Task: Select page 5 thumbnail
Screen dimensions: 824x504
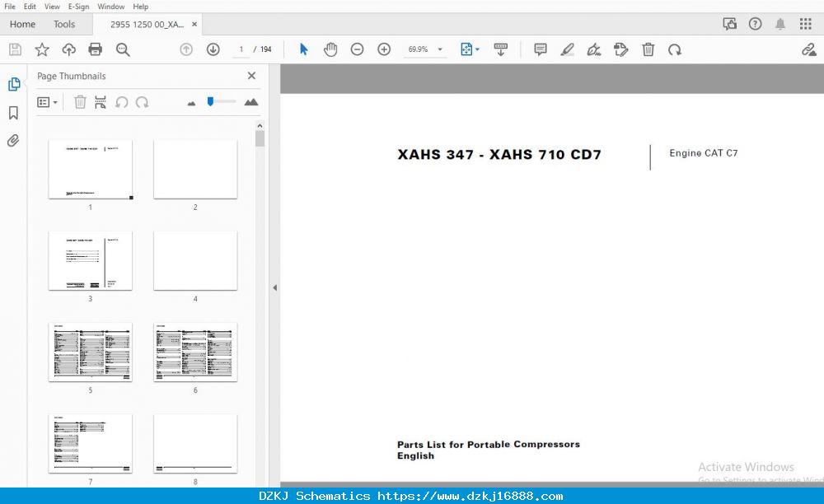Action: [x=91, y=352]
